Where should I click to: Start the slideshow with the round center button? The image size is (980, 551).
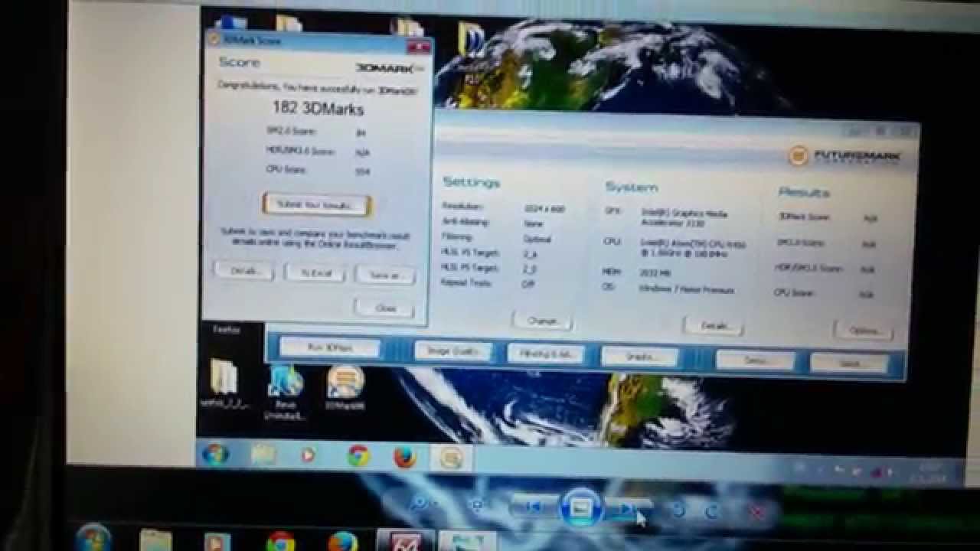(582, 507)
